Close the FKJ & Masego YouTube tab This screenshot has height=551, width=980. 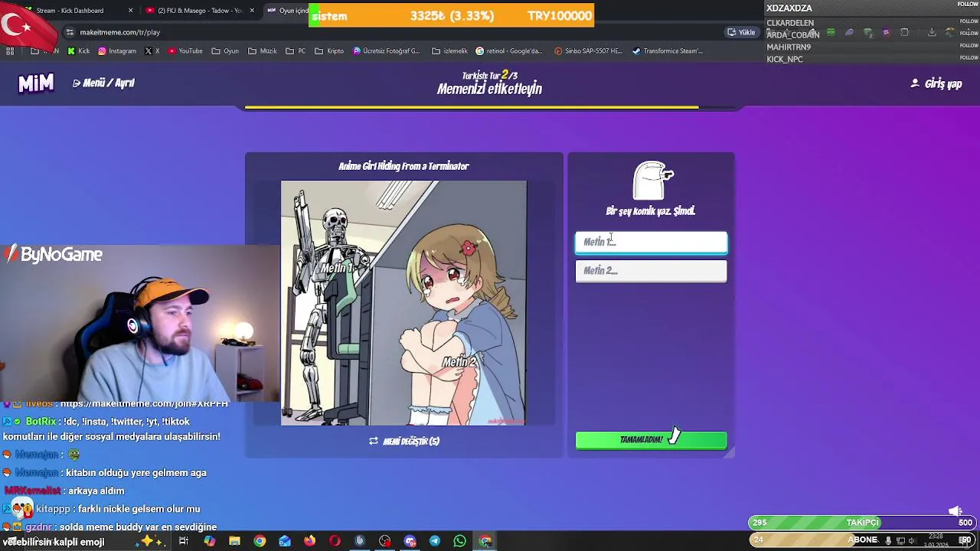pos(252,11)
